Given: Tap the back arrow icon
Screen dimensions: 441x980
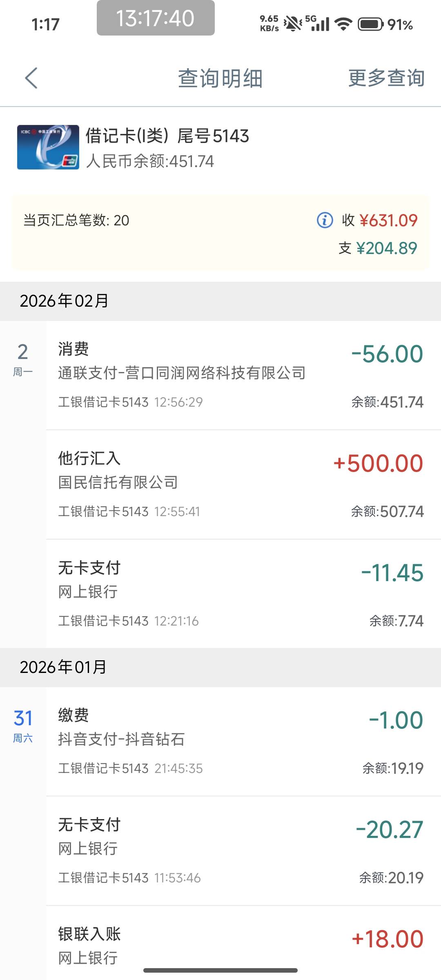Looking at the screenshot, I should (x=31, y=78).
